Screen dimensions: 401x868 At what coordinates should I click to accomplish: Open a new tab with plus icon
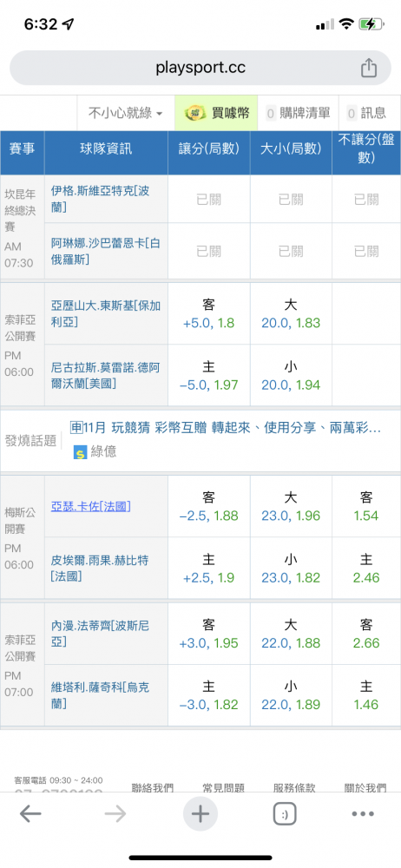pyautogui.click(x=200, y=814)
